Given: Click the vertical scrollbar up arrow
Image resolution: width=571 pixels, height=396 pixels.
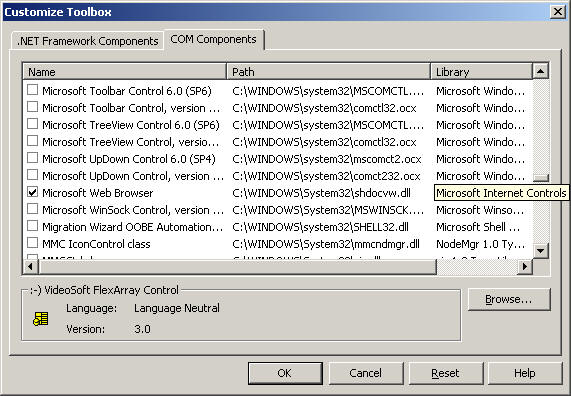Looking at the screenshot, I should [x=540, y=71].
